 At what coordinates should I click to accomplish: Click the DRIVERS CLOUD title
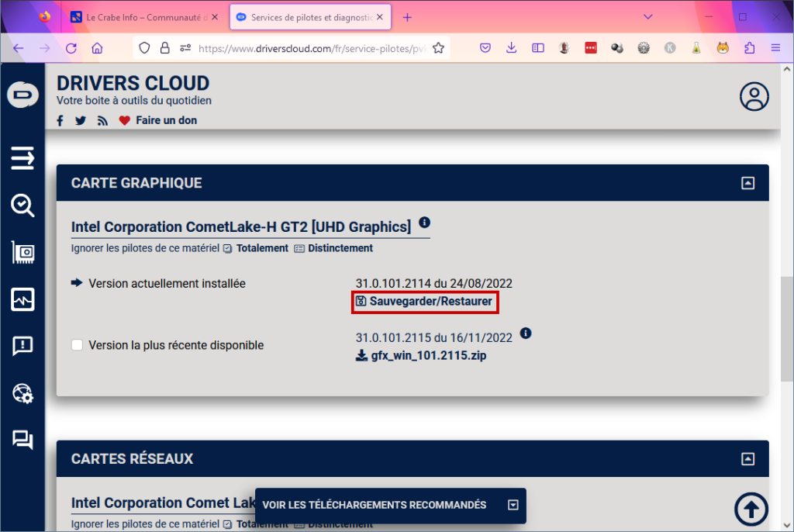tap(133, 83)
